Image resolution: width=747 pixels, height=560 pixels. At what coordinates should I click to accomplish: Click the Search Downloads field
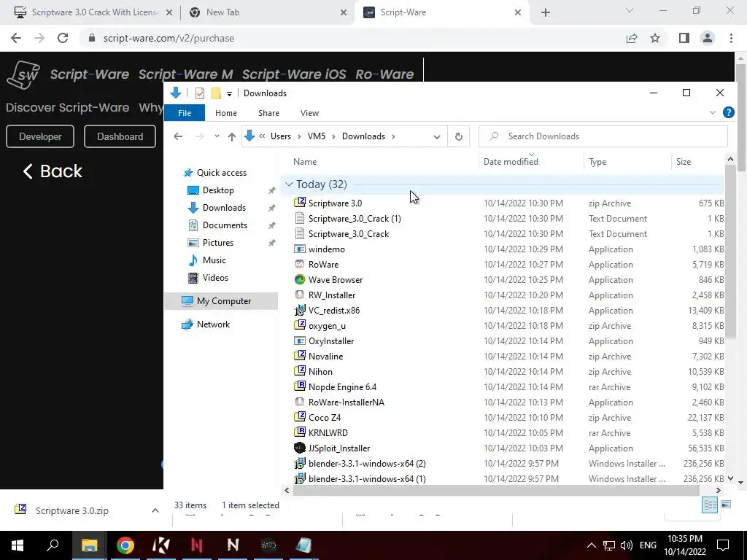pos(603,136)
